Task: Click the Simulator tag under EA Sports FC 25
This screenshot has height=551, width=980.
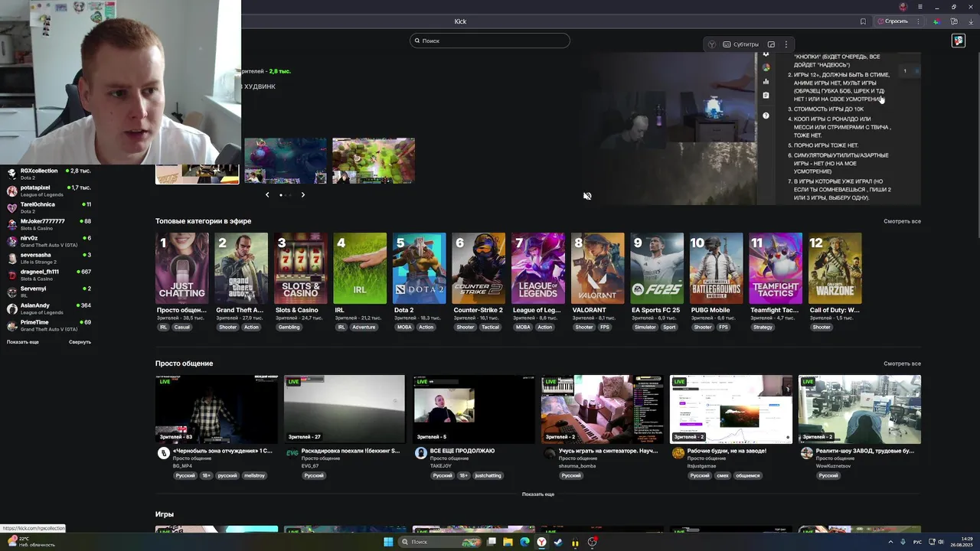Action: (x=645, y=327)
